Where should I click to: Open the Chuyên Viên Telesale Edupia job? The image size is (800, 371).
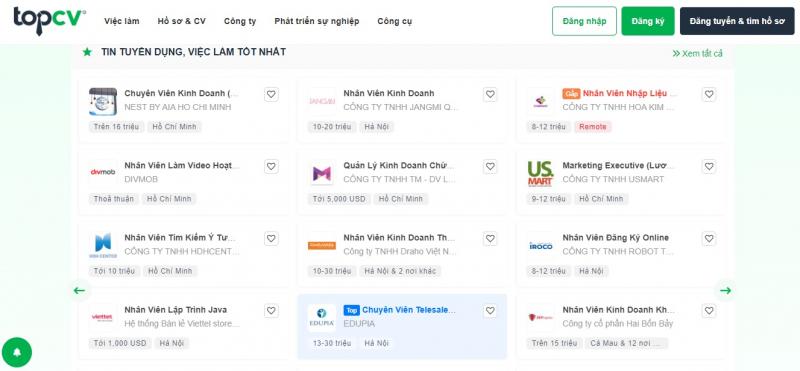point(409,310)
